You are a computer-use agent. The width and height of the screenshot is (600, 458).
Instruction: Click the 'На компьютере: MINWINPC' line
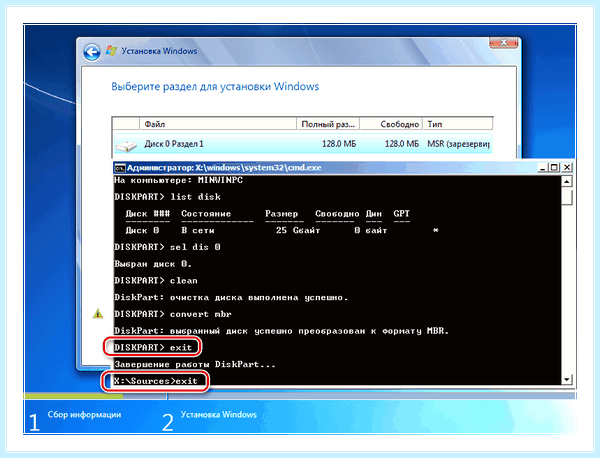click(x=178, y=180)
